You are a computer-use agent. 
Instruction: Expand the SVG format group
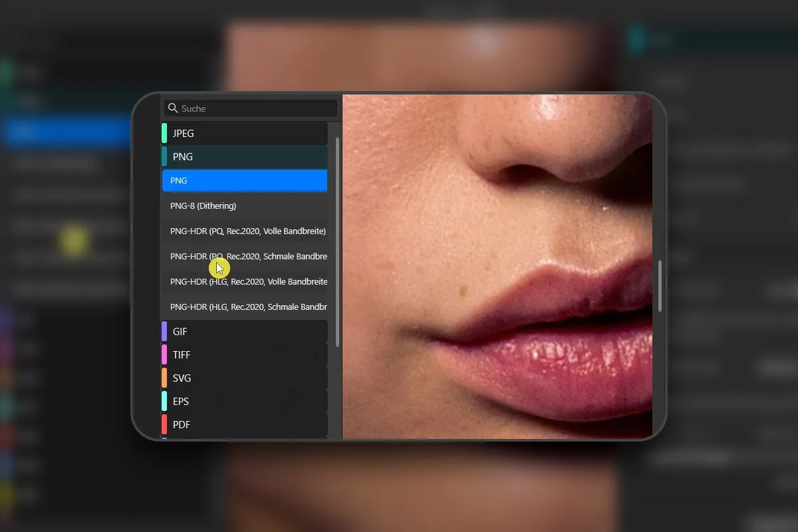tap(245, 378)
